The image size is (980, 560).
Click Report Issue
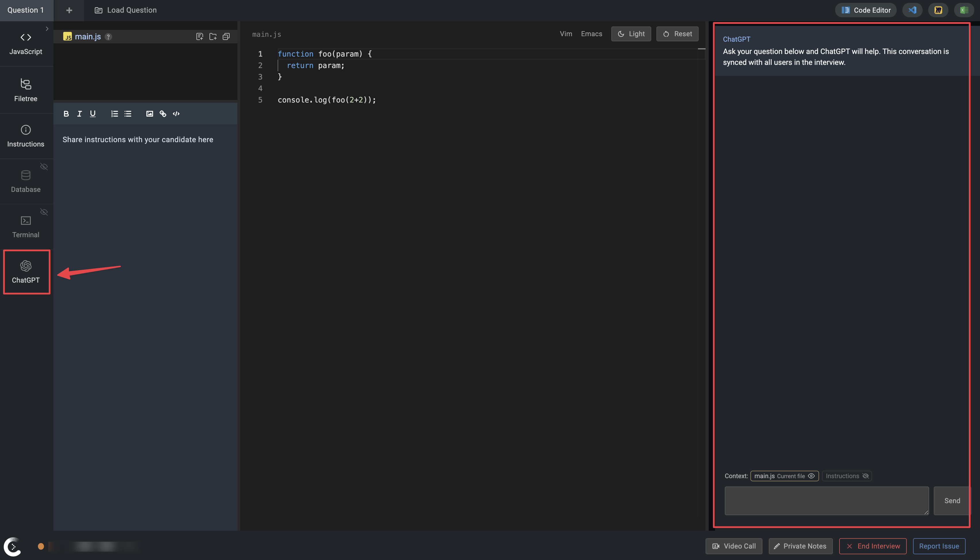click(x=939, y=546)
